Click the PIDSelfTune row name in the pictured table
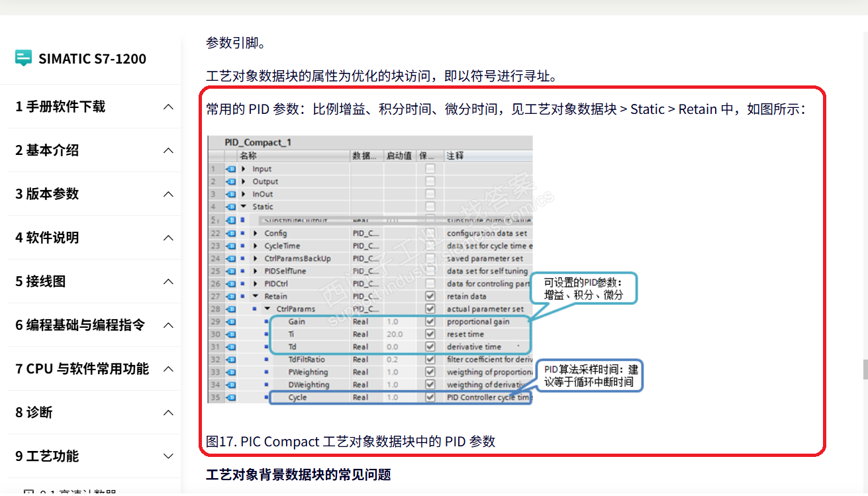Viewport: 868px width, 496px height. click(285, 271)
